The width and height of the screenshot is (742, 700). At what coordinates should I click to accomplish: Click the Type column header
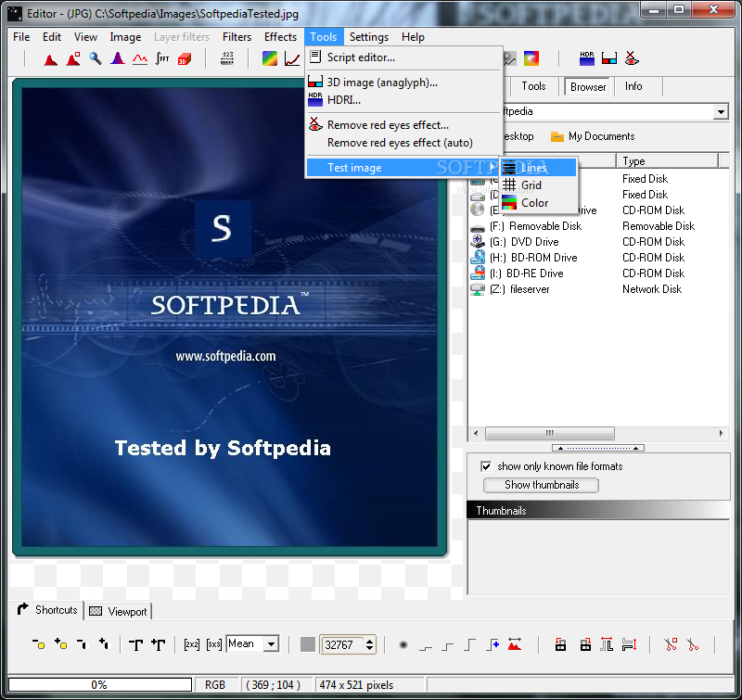(667, 161)
